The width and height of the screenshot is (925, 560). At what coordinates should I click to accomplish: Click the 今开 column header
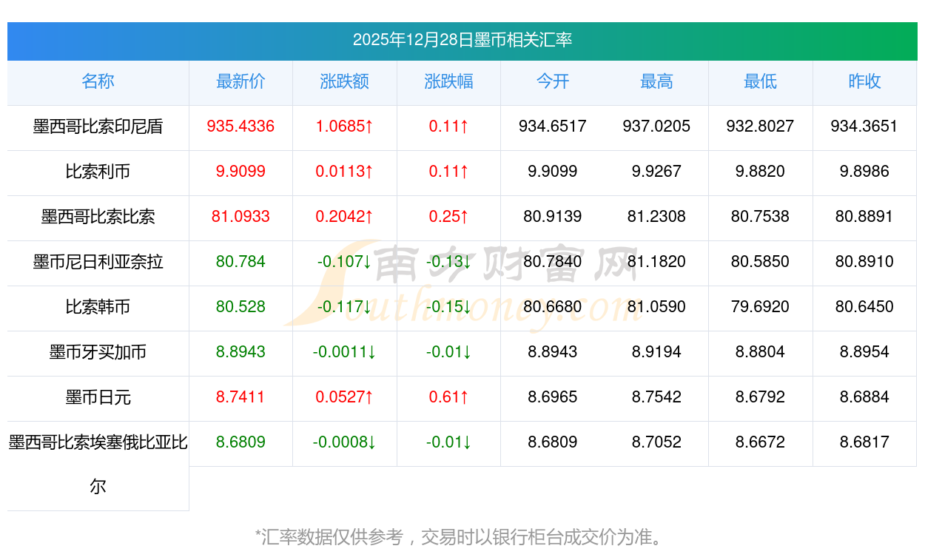click(551, 82)
